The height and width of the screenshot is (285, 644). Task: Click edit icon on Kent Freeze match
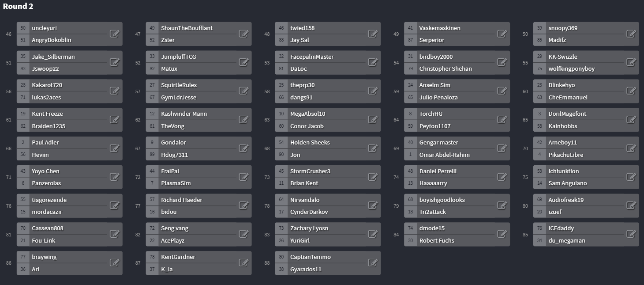(x=114, y=120)
